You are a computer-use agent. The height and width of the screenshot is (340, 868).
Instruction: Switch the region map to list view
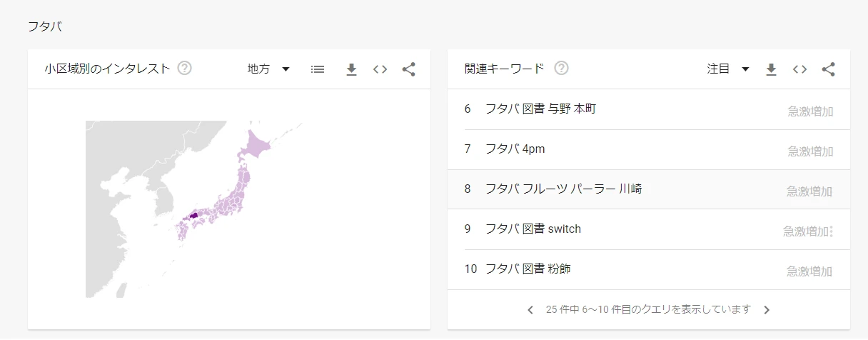point(318,69)
